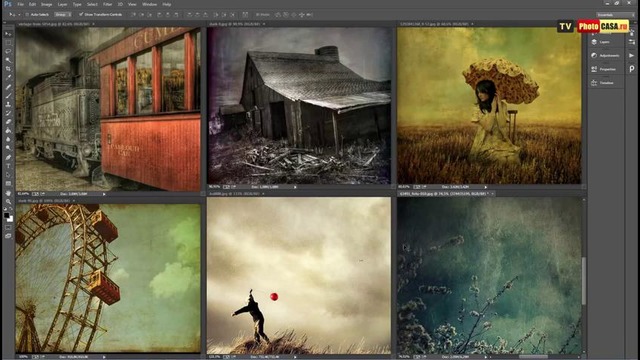Screen dimensions: 640x360
Task: Close the vintage train document tab
Action: (x=93, y=24)
